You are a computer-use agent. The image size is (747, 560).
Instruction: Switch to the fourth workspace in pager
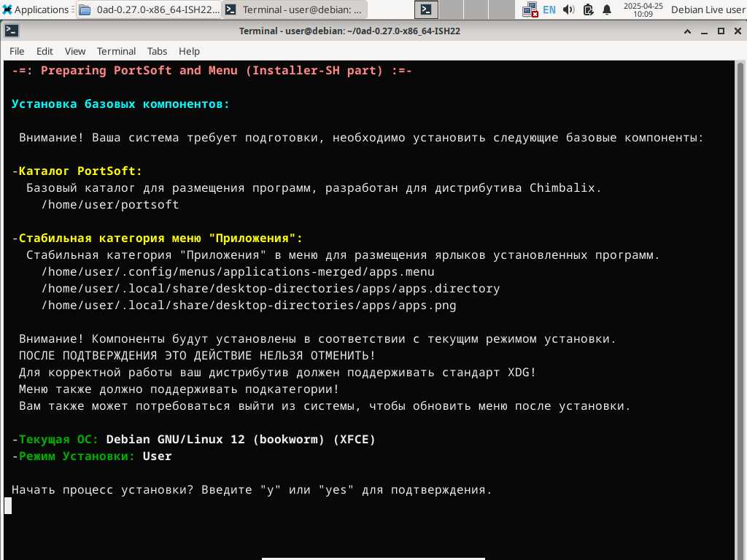pos(502,9)
